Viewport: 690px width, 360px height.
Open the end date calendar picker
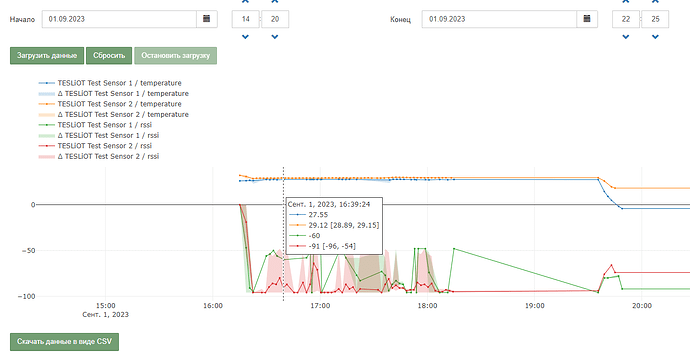[587, 19]
